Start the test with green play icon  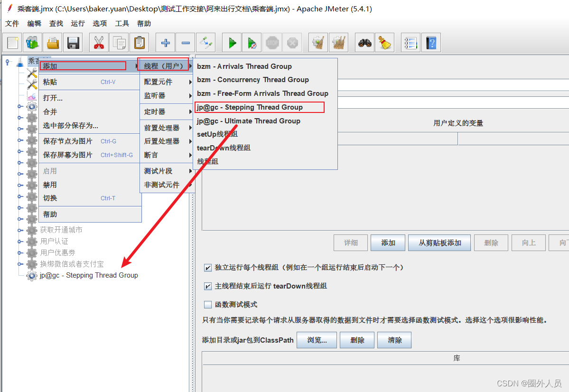pos(232,43)
